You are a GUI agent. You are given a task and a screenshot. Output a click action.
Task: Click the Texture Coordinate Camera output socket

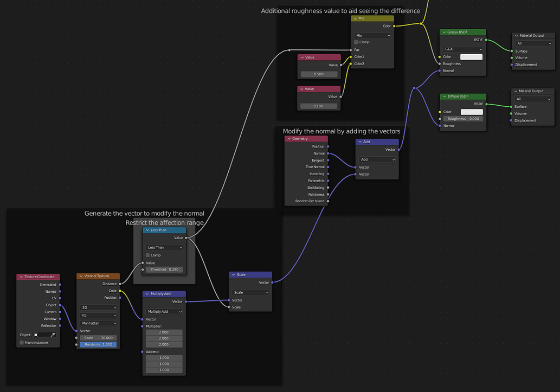click(60, 312)
